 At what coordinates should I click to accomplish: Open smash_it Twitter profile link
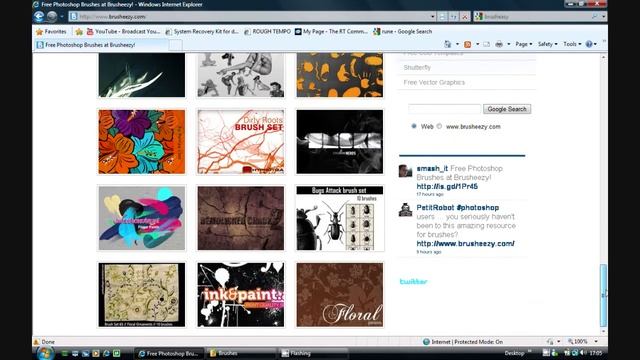(x=432, y=168)
